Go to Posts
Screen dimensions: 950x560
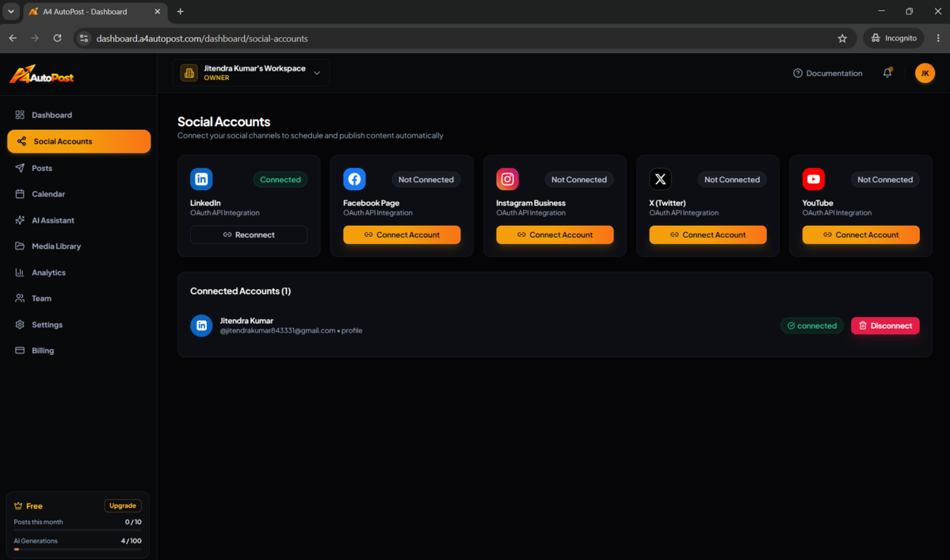click(x=78, y=168)
